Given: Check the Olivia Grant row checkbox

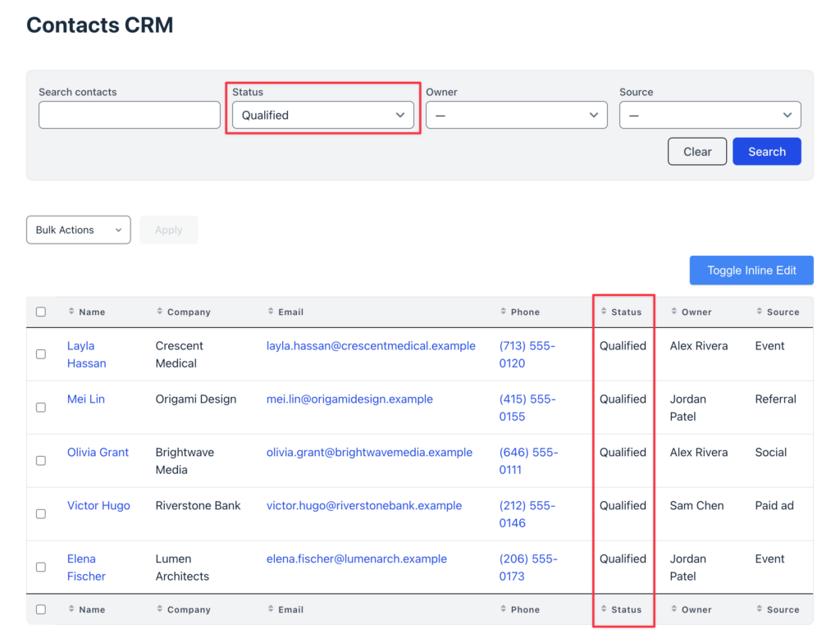Looking at the screenshot, I should pyautogui.click(x=41, y=461).
